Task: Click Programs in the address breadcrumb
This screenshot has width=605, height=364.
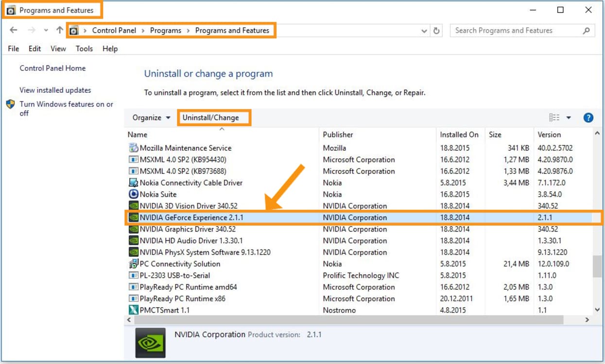Action: point(166,30)
